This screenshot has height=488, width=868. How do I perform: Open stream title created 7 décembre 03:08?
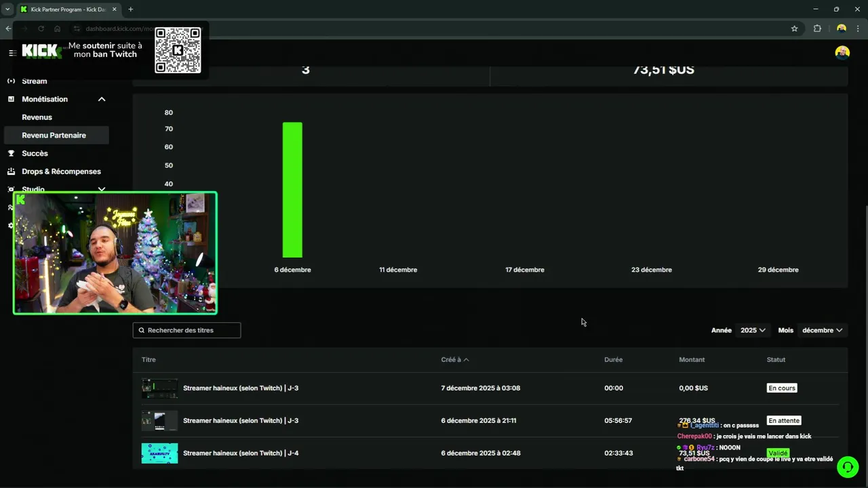click(x=241, y=388)
